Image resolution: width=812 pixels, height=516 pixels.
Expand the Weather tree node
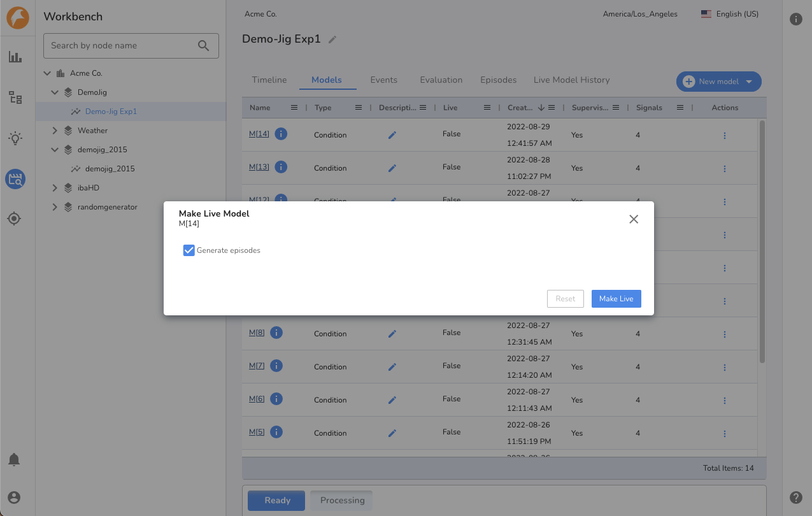click(55, 131)
